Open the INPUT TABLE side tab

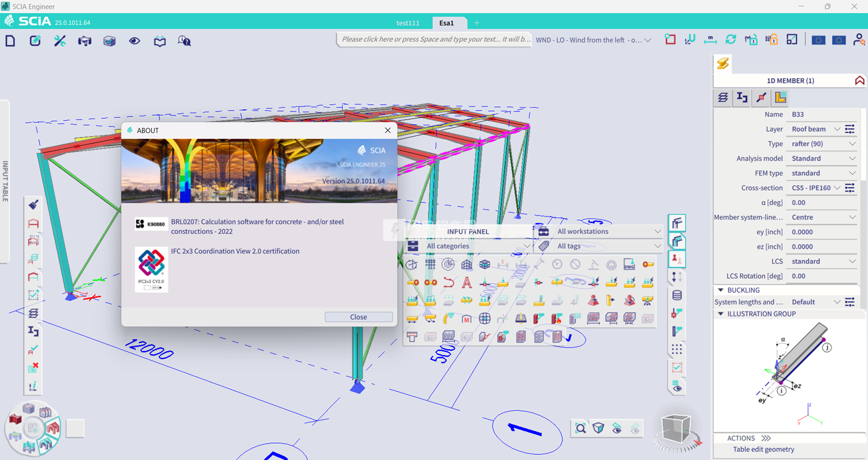[x=5, y=181]
